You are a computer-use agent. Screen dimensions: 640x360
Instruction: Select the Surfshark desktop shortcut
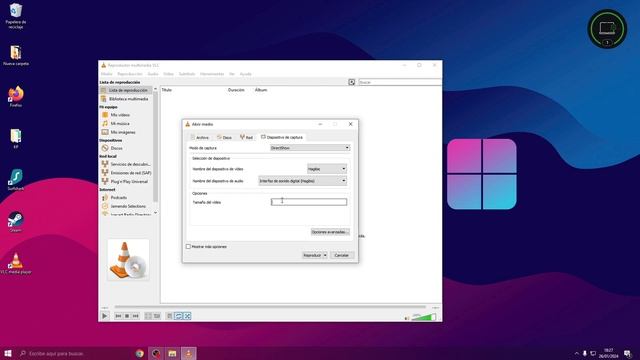pos(16,180)
